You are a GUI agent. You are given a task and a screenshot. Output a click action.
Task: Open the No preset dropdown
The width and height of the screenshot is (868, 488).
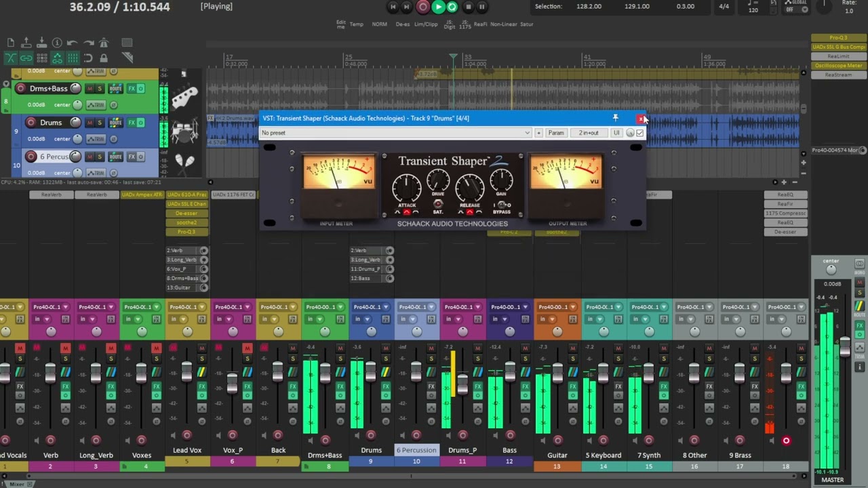coord(395,133)
